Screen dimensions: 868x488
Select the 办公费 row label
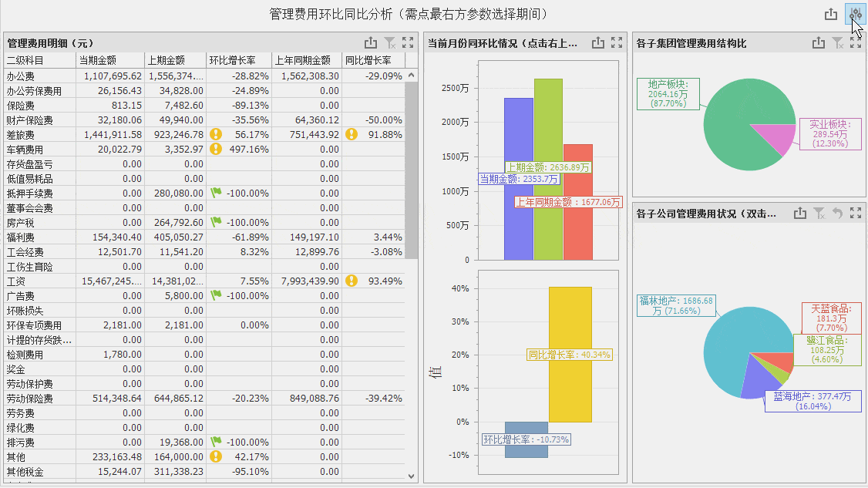(x=21, y=76)
